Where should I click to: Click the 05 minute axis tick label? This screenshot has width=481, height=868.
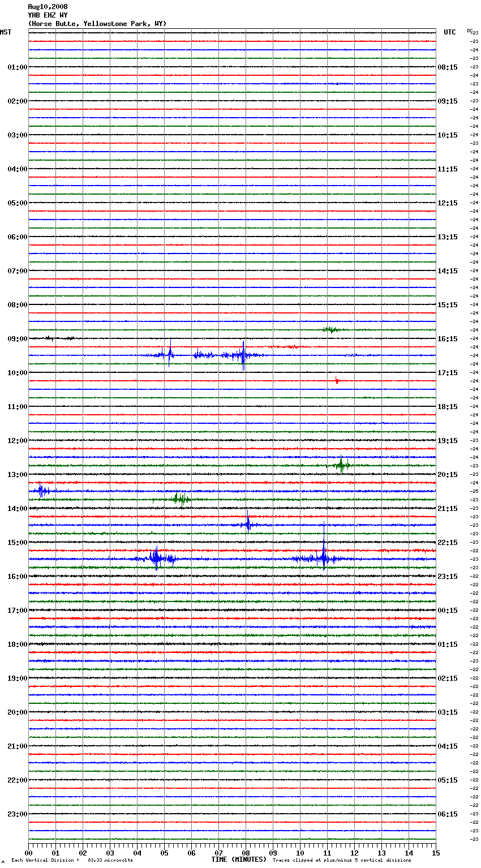pos(164,853)
